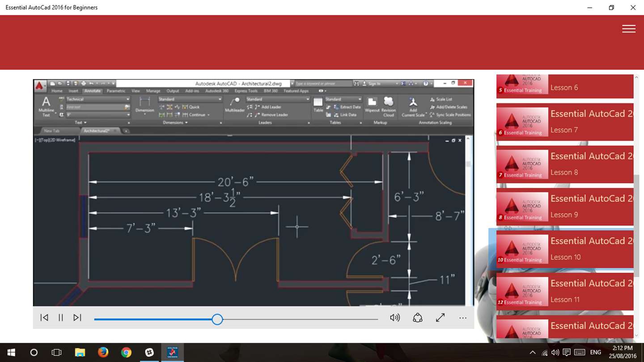Open Cortana search from the taskbar
This screenshot has width=644, height=362.
34,353
